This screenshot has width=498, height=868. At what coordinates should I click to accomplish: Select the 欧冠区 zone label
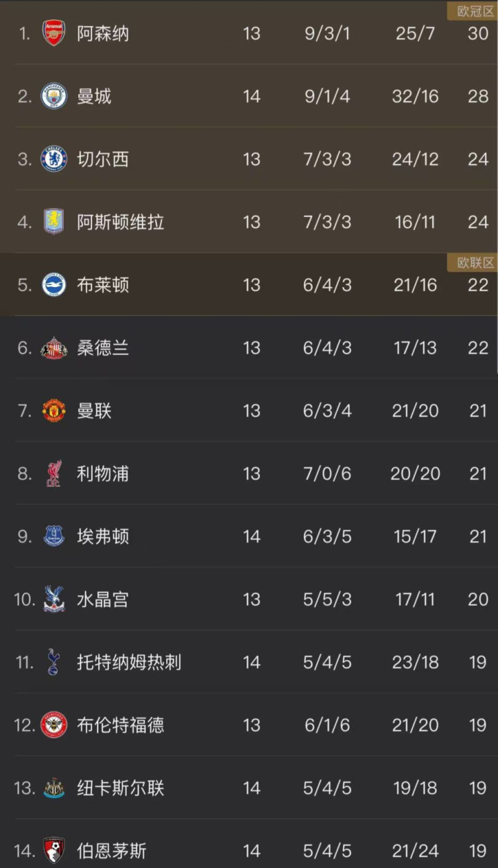[x=475, y=11]
